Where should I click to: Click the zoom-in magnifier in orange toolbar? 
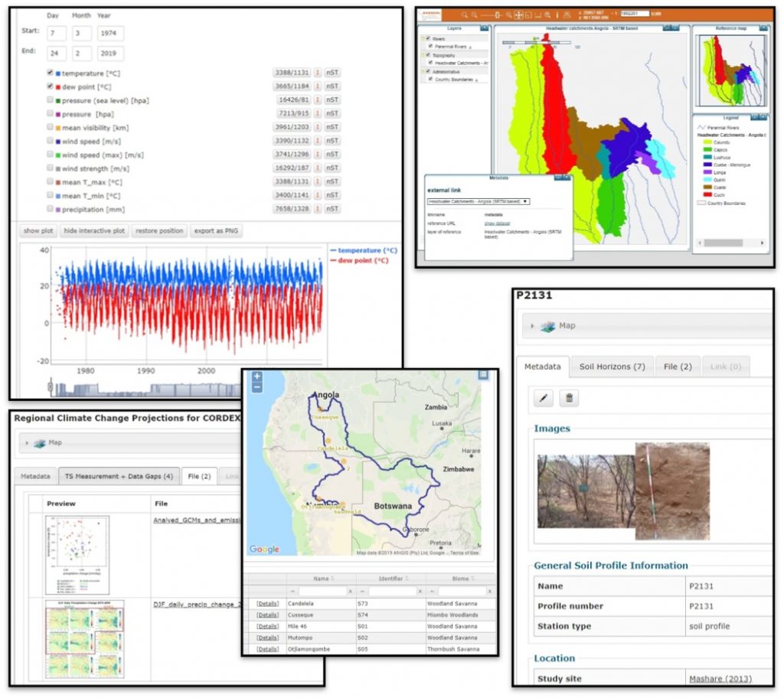(x=466, y=15)
